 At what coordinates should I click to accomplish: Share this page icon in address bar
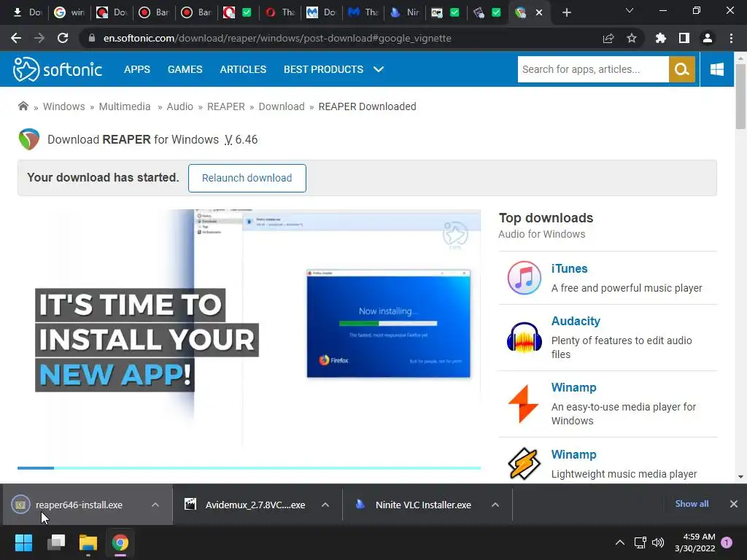click(x=608, y=38)
